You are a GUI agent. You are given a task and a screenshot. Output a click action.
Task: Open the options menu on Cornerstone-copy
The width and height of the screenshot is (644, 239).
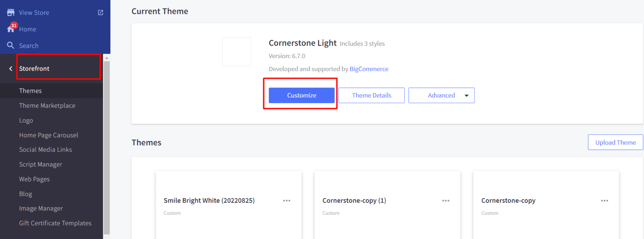coord(604,200)
